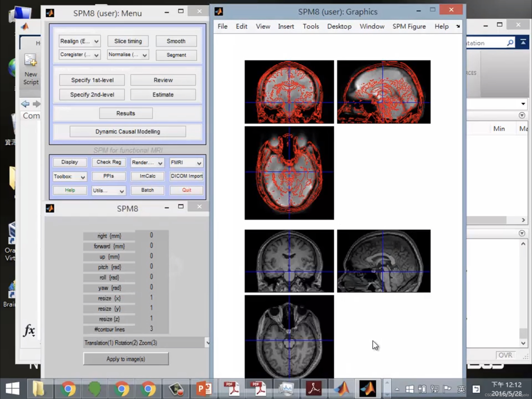Click the Dynamic Causal Modelling button
Image resolution: width=532 pixels, height=399 pixels.
pos(128,131)
